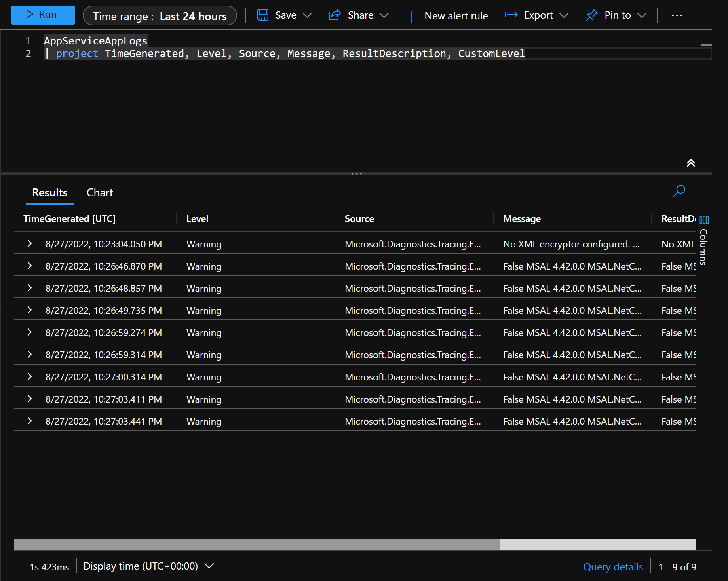
Task: Click the Save label in toolbar
Action: pos(286,15)
